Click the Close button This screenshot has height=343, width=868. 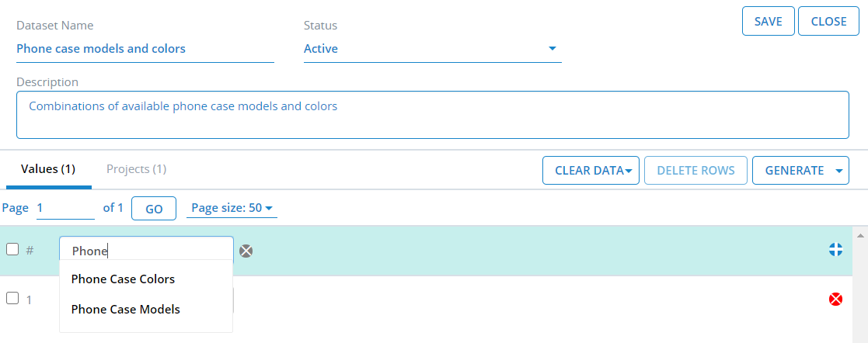pyautogui.click(x=828, y=22)
